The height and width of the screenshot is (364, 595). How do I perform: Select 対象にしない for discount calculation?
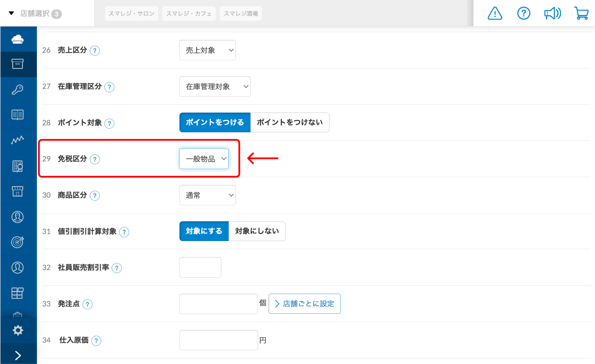click(257, 231)
